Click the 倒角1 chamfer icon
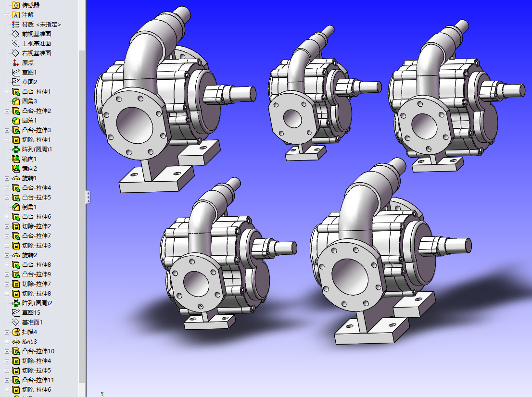 click(15, 207)
